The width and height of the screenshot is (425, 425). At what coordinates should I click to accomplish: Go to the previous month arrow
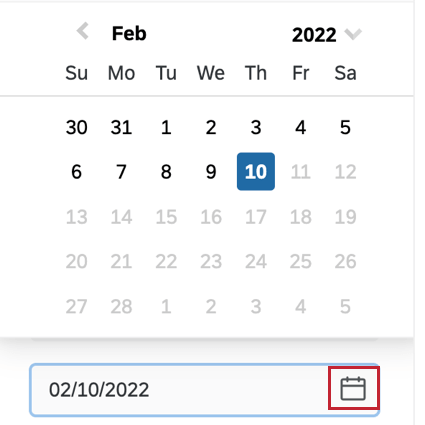83,31
